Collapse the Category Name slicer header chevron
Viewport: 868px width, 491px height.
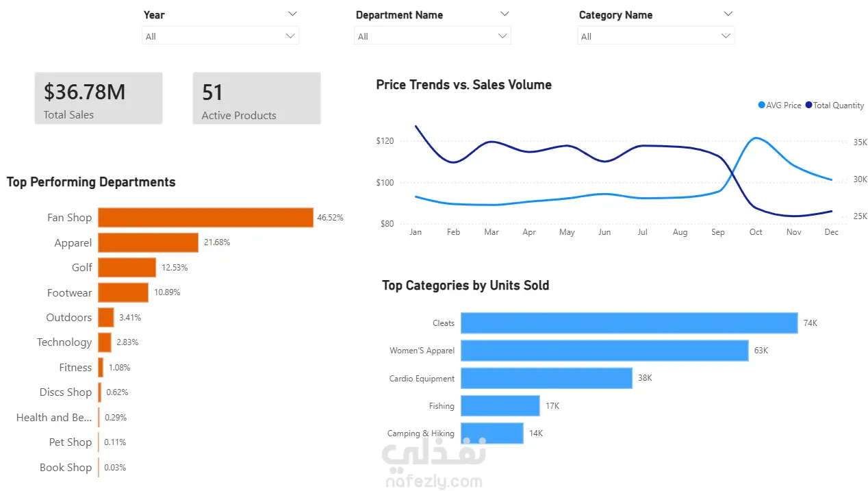click(x=728, y=14)
